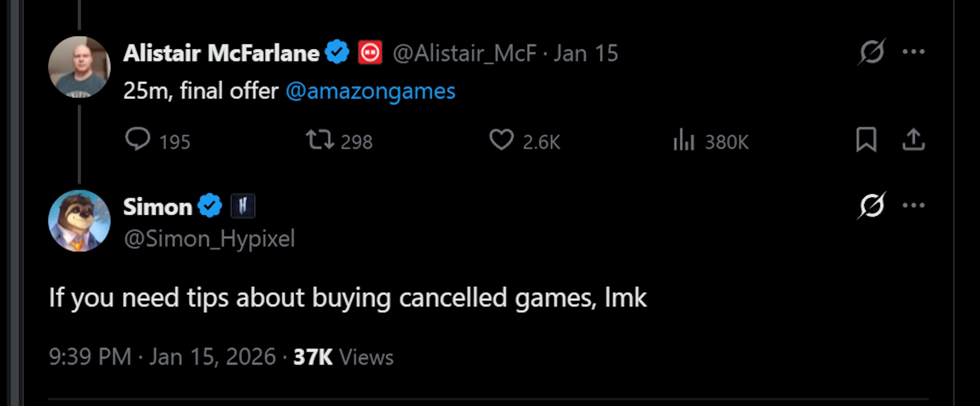
Task: Click the @Alistair_McF handle
Action: pos(464,53)
